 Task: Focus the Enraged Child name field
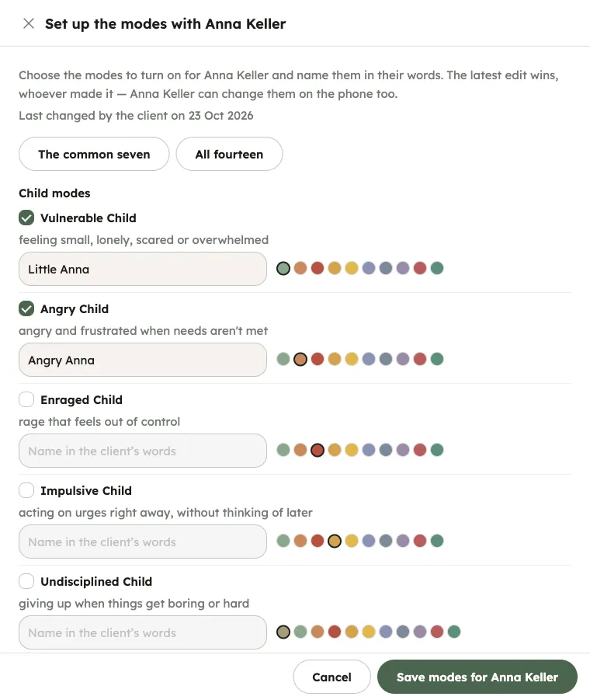(143, 451)
